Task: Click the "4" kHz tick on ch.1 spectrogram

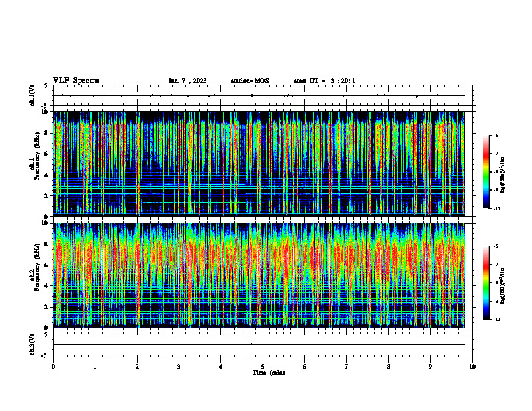Action: pos(46,175)
